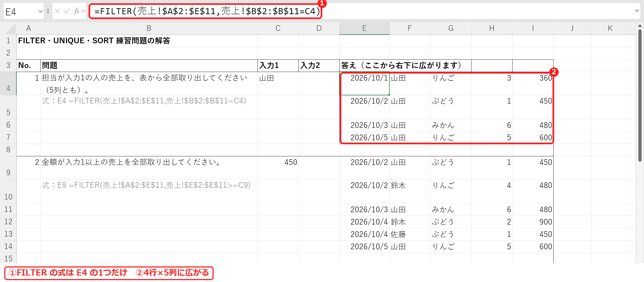This screenshot has width=644, height=282.
Task: Click the FILTER formula in formula bar
Action: (207, 11)
